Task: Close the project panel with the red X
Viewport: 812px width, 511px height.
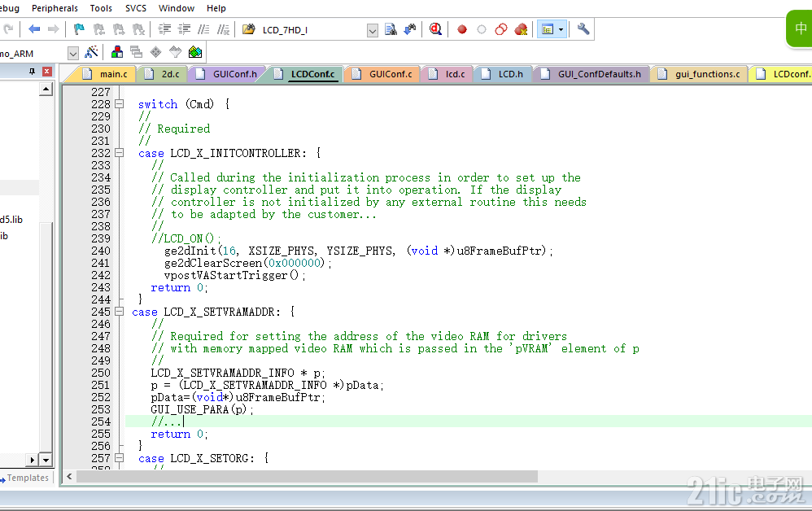Action: pos(47,72)
